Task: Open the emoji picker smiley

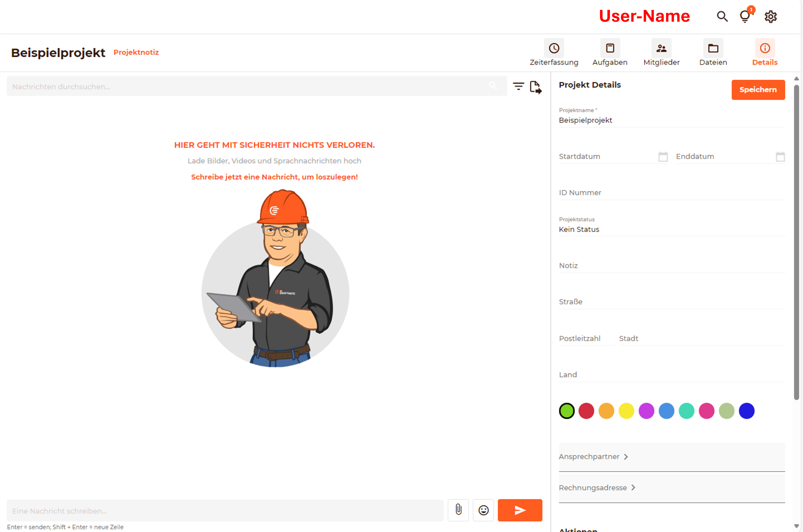Action: pos(483,510)
